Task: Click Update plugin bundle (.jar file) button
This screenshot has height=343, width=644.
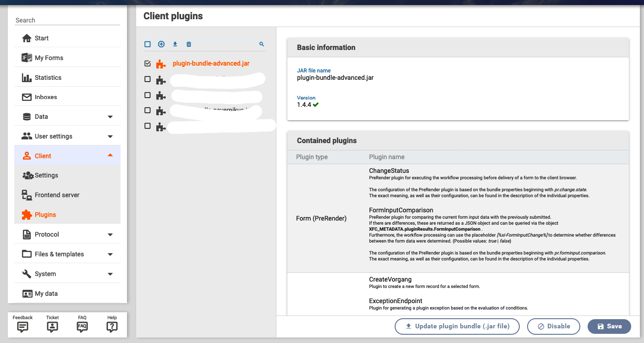Action: click(x=457, y=326)
